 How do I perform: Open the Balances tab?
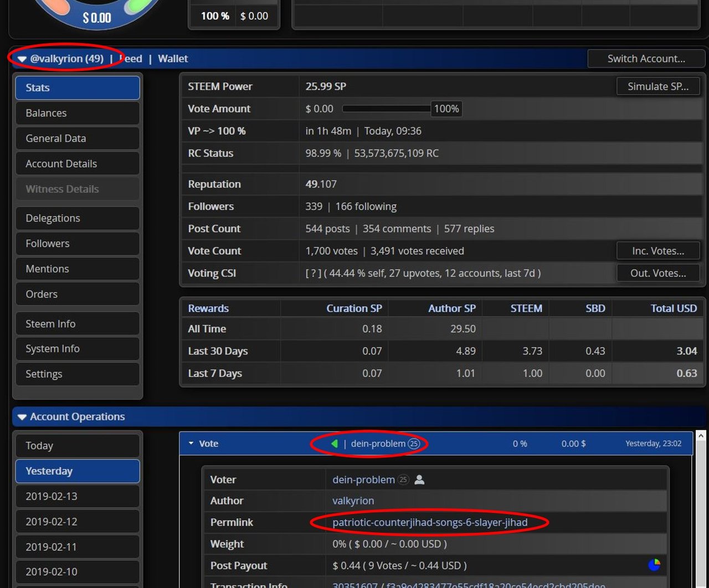[x=78, y=113]
